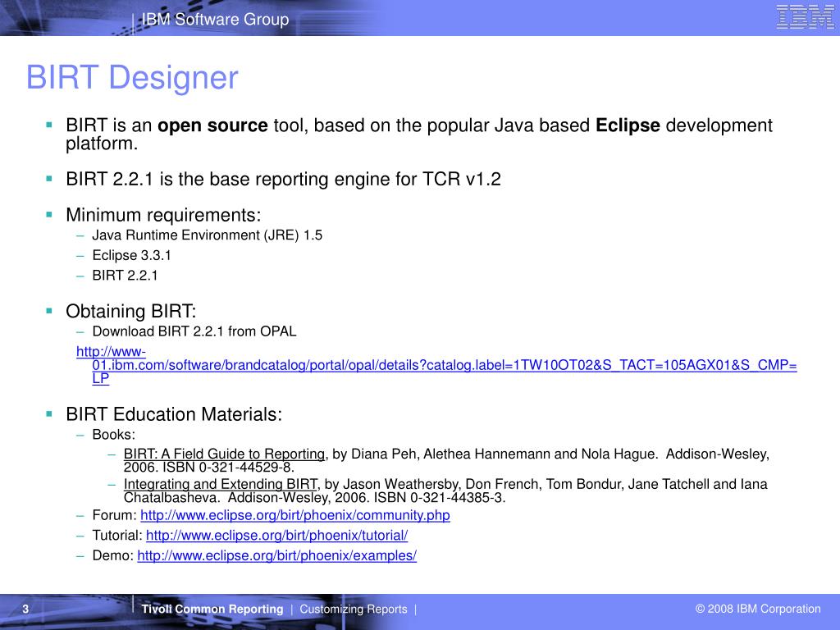Screen dimensions: 840x630
Task: Click 'ISBN 0-321-44385-3' text
Action: click(x=438, y=498)
